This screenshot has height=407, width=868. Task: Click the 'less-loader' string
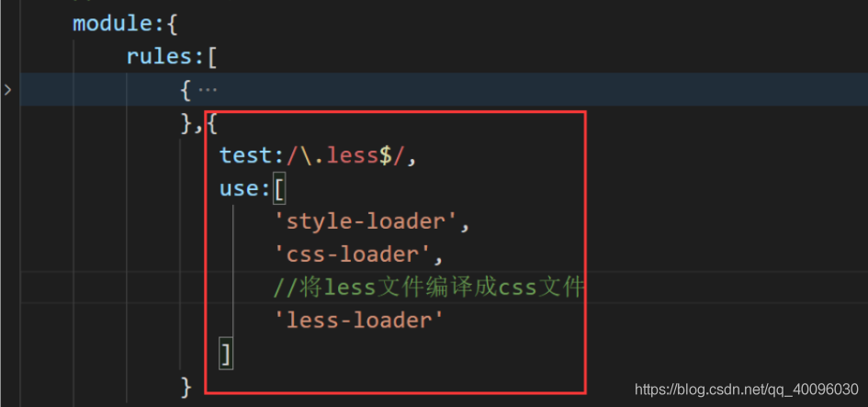coord(359,320)
